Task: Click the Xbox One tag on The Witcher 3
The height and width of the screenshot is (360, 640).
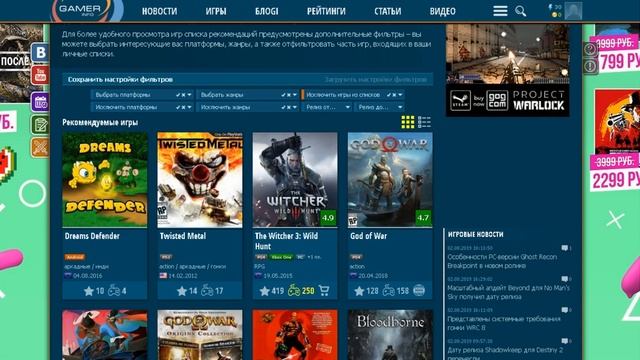Action: click(282, 257)
